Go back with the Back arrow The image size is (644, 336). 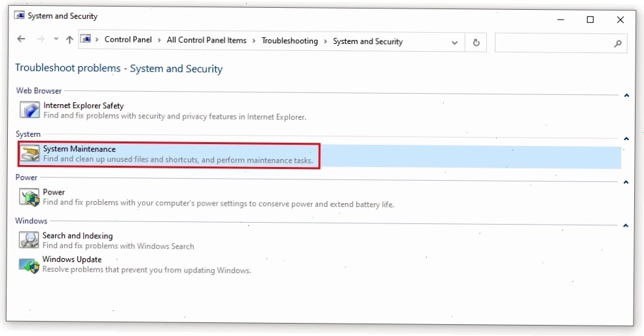tap(21, 39)
